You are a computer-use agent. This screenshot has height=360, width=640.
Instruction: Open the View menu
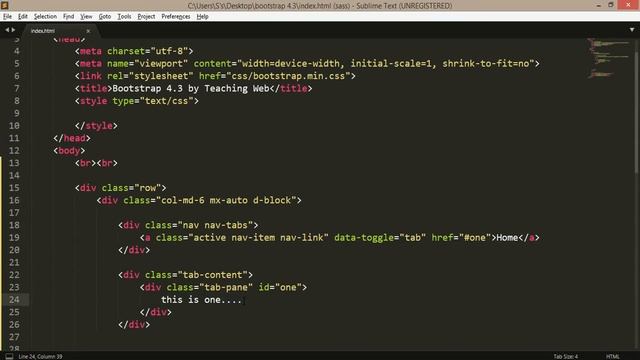pyautogui.click(x=86, y=16)
